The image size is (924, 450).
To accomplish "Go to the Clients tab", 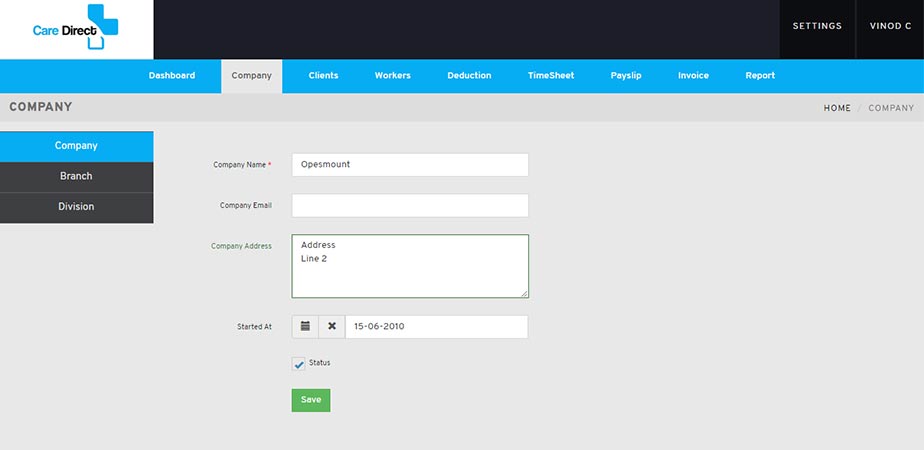I will 323,76.
